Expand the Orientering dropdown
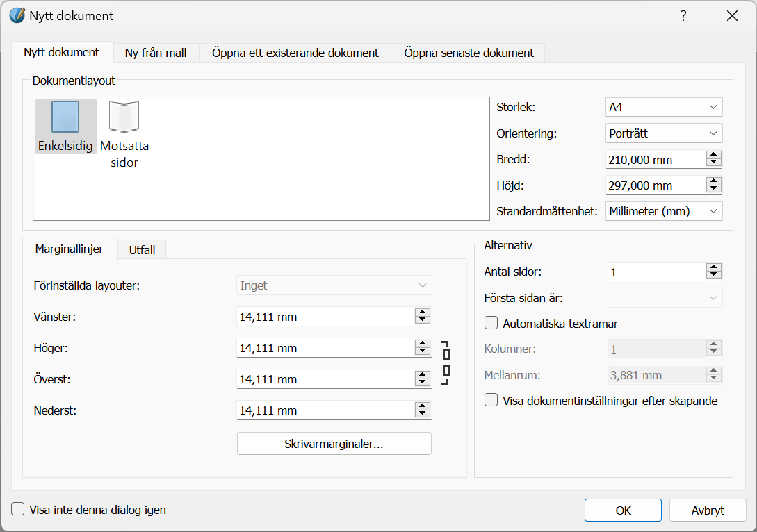 [664, 133]
